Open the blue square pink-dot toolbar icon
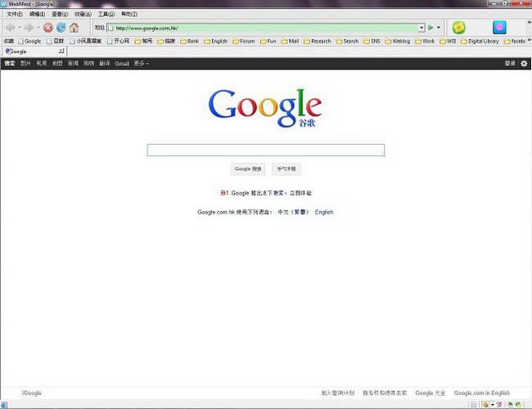Screen dimensions: 532x409 (499, 28)
